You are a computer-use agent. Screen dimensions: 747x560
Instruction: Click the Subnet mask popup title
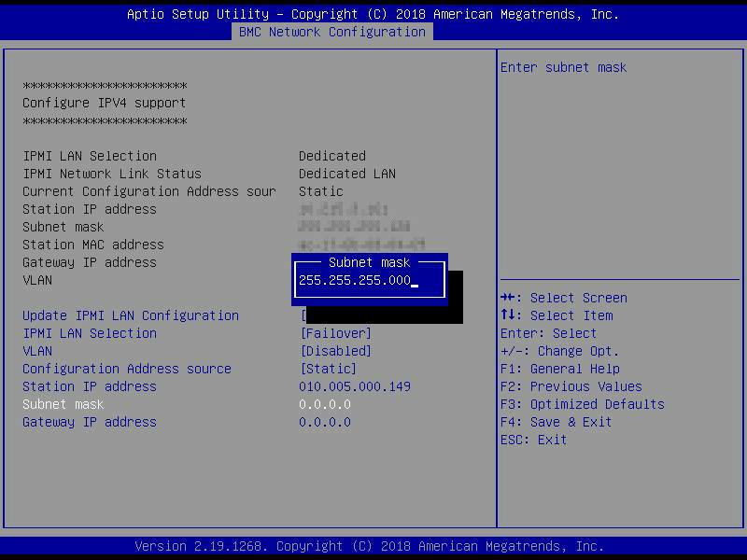(x=369, y=262)
